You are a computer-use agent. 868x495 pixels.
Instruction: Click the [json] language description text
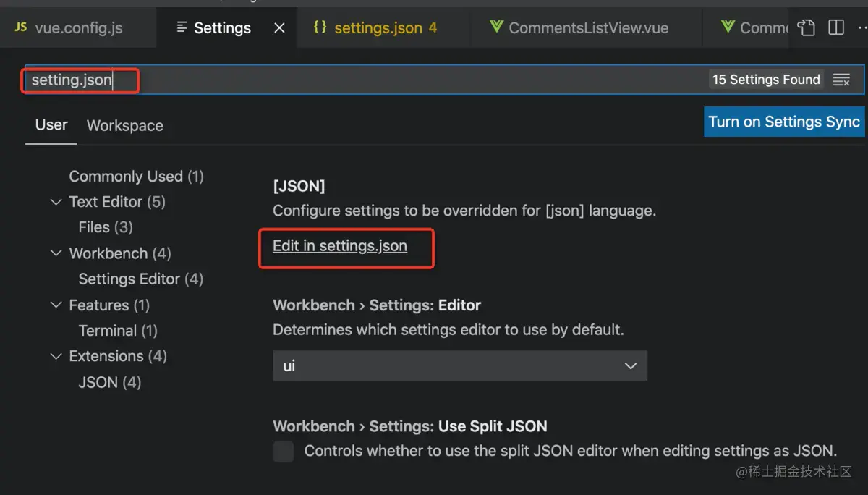(x=464, y=211)
